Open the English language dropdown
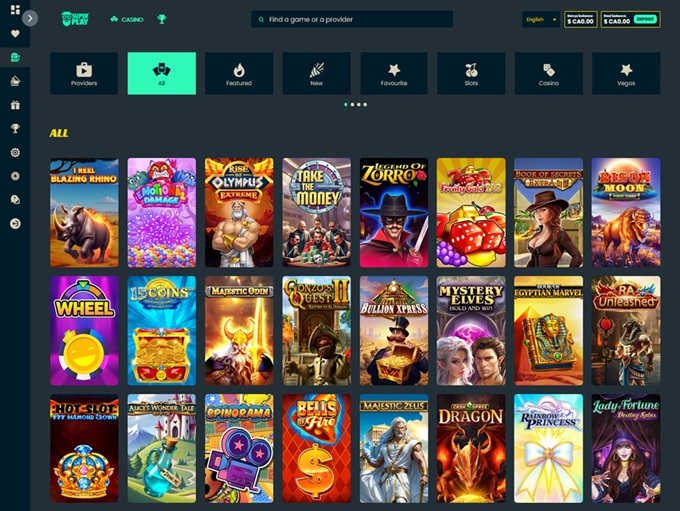Screen dimensions: 680x511 (x=540, y=19)
